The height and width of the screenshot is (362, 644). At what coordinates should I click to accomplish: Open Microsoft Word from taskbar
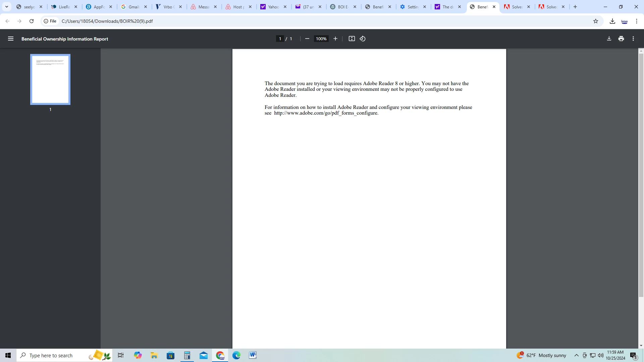(253, 355)
